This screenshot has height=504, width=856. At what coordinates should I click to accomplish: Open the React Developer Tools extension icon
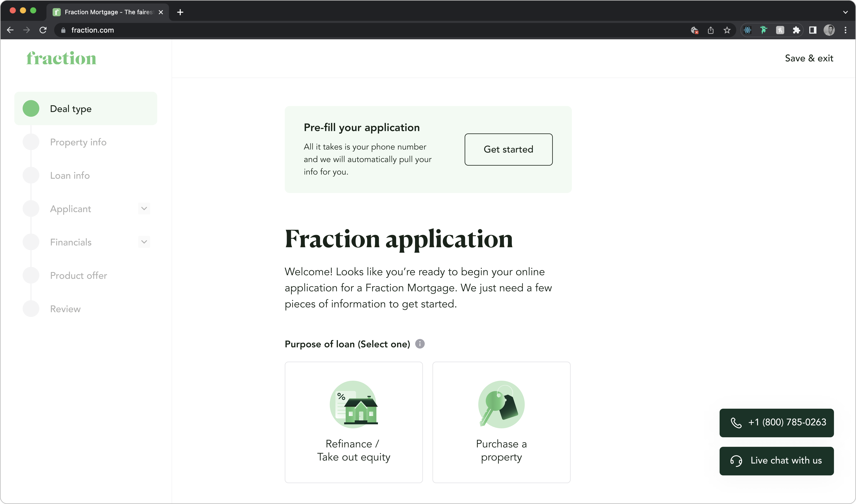point(747,30)
